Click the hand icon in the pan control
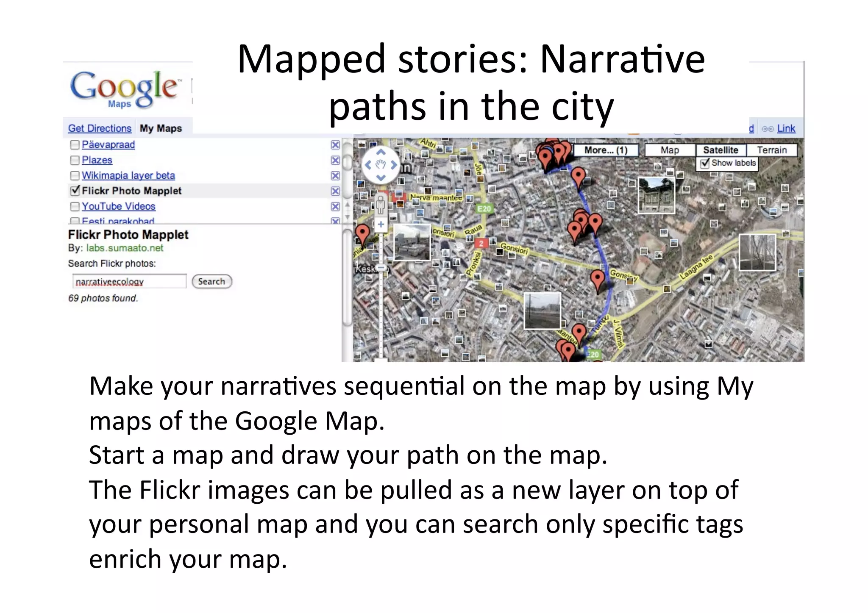The height and width of the screenshot is (613, 868). [381, 165]
